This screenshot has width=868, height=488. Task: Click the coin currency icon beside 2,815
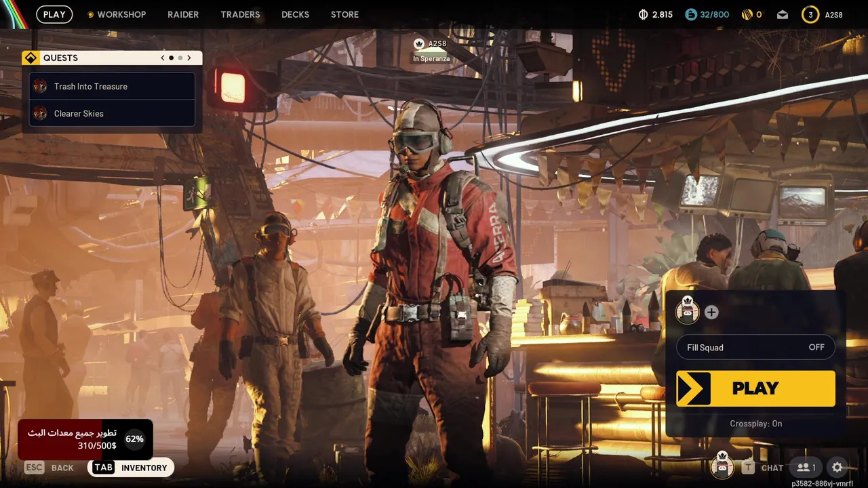[644, 14]
